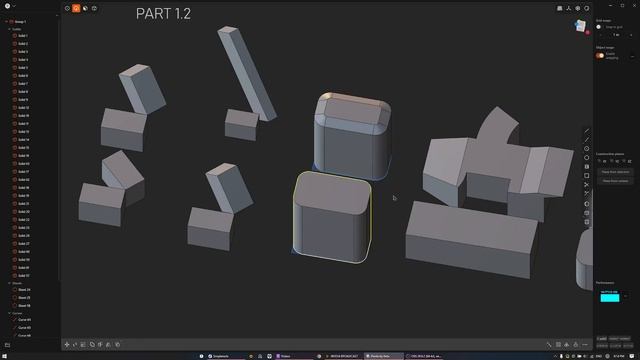Select Solid 9 in the outliner
The width and height of the screenshot is (640, 360).
click(x=23, y=100)
